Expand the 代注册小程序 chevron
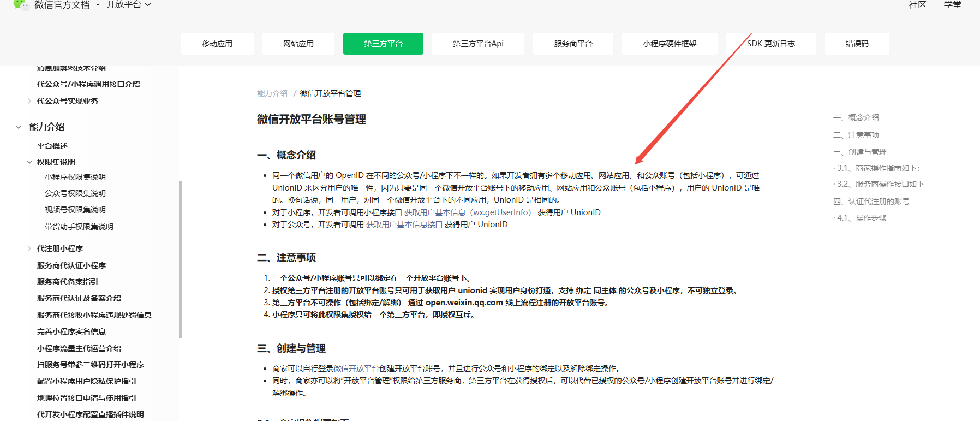This screenshot has height=421, width=980. click(29, 248)
